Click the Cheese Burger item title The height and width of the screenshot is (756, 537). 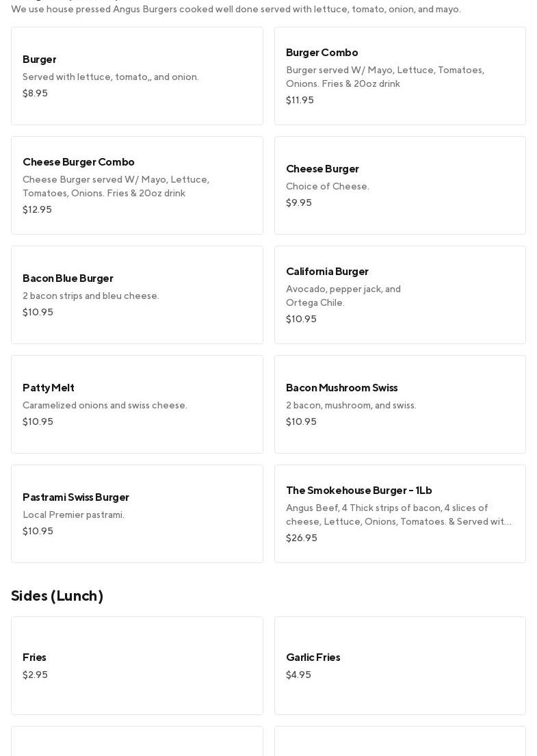click(x=322, y=169)
